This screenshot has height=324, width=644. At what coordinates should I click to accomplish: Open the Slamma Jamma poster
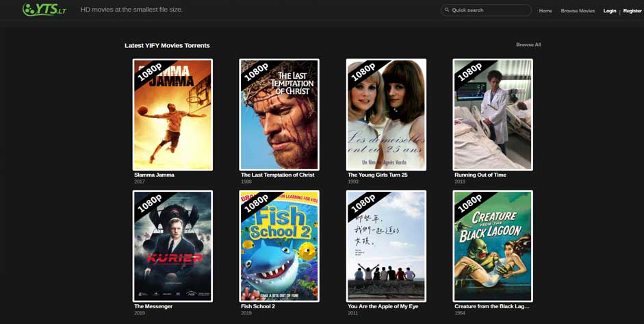click(172, 114)
